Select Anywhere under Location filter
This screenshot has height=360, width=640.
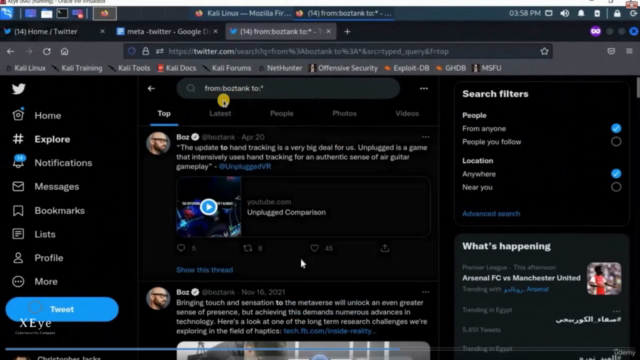click(x=616, y=174)
